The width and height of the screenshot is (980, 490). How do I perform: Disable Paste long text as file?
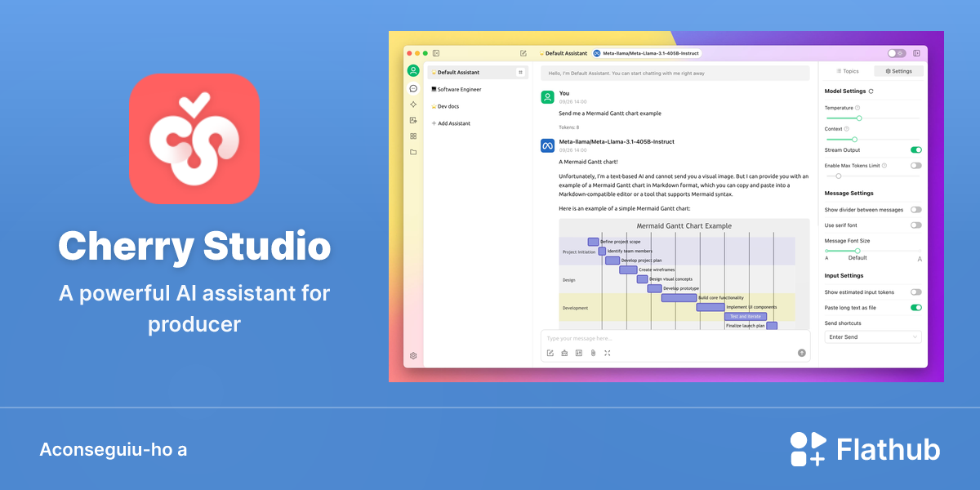[916, 307]
